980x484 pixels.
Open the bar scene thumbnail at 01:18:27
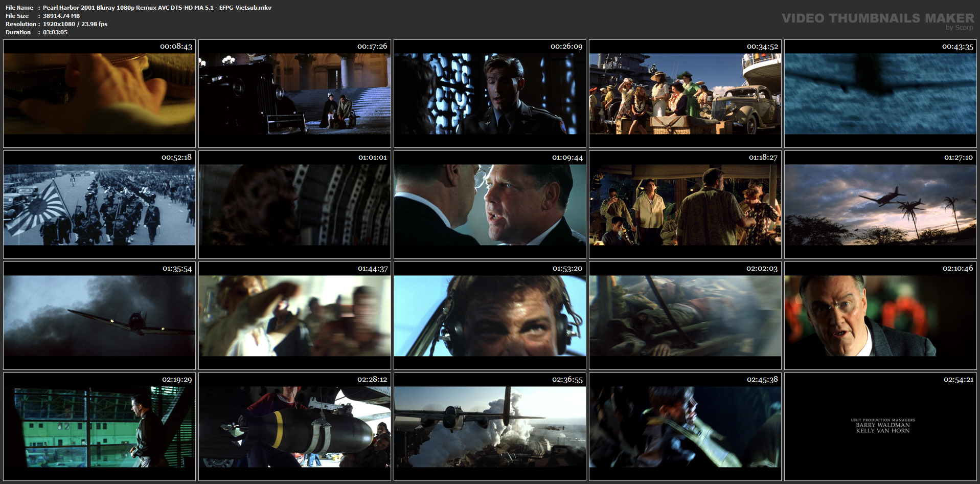pyautogui.click(x=685, y=205)
